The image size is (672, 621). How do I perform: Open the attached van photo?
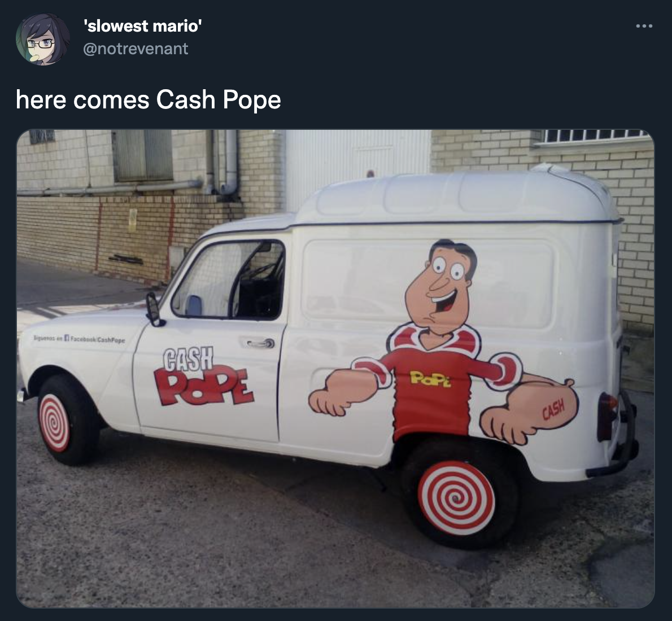pyautogui.click(x=335, y=369)
